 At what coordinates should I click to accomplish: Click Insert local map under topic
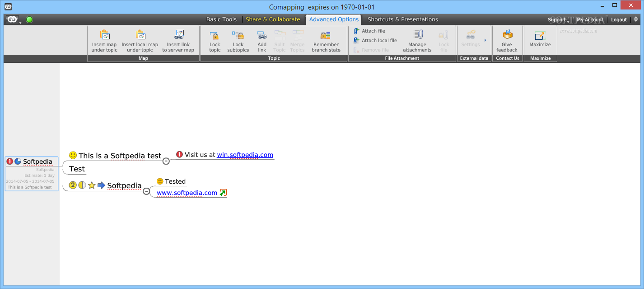pyautogui.click(x=140, y=41)
